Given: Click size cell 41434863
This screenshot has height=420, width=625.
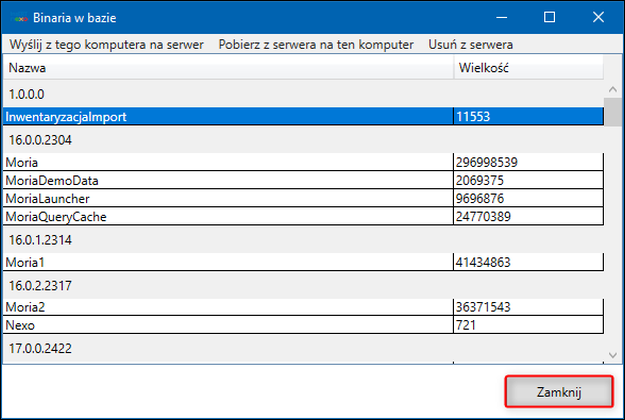Looking at the screenshot, I should (x=528, y=262).
